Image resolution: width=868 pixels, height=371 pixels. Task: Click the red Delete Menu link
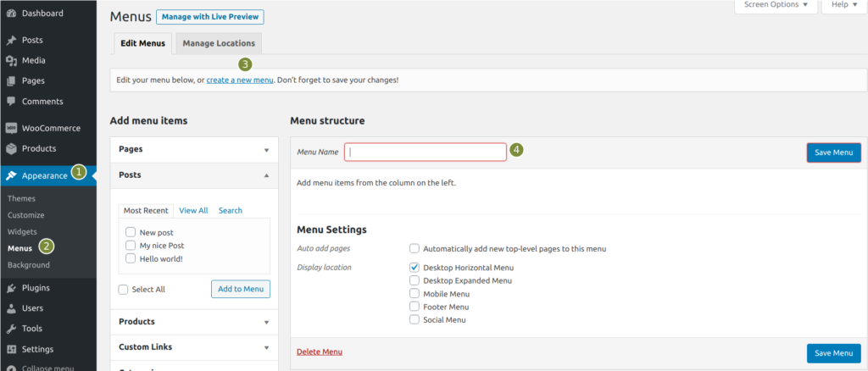[320, 352]
